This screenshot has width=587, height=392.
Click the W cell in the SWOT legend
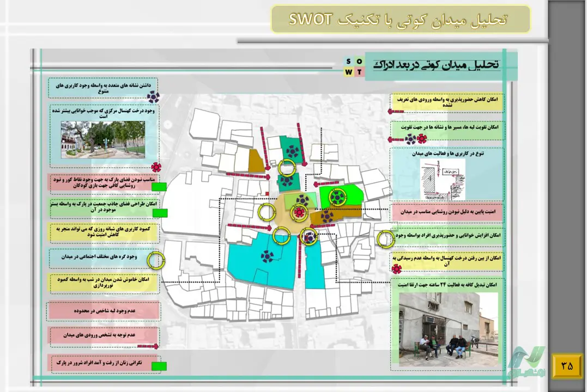348,72
